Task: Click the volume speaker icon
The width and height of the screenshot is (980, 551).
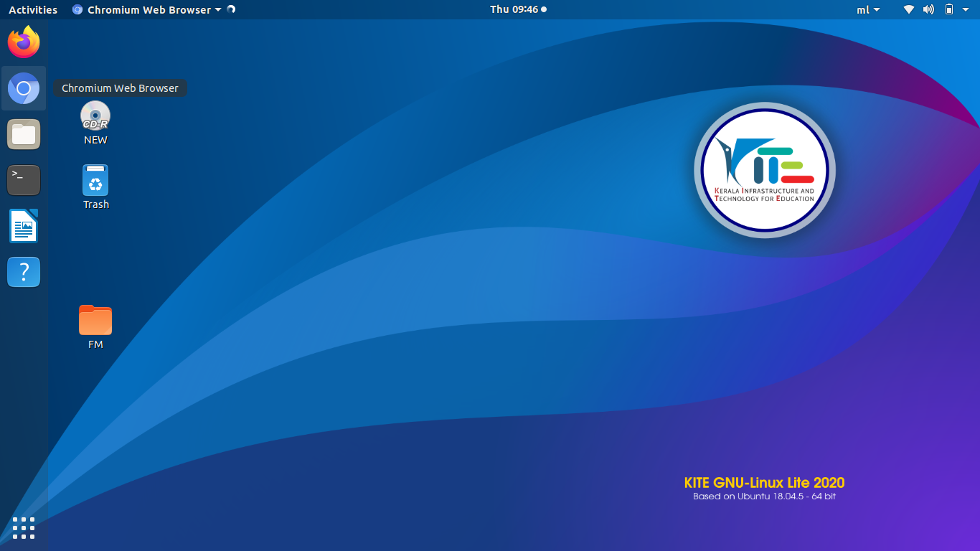Action: coord(928,9)
